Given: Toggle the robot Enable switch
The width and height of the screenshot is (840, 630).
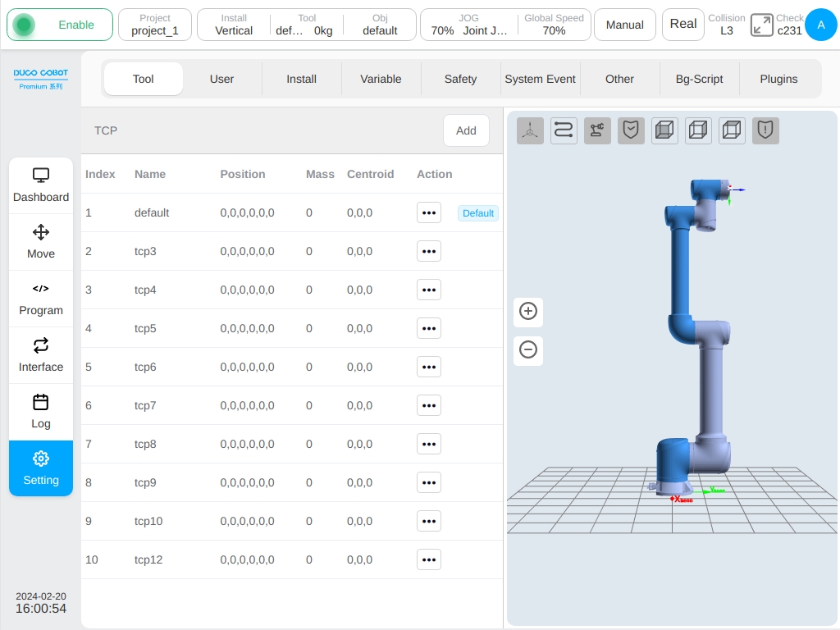Looking at the screenshot, I should (59, 25).
